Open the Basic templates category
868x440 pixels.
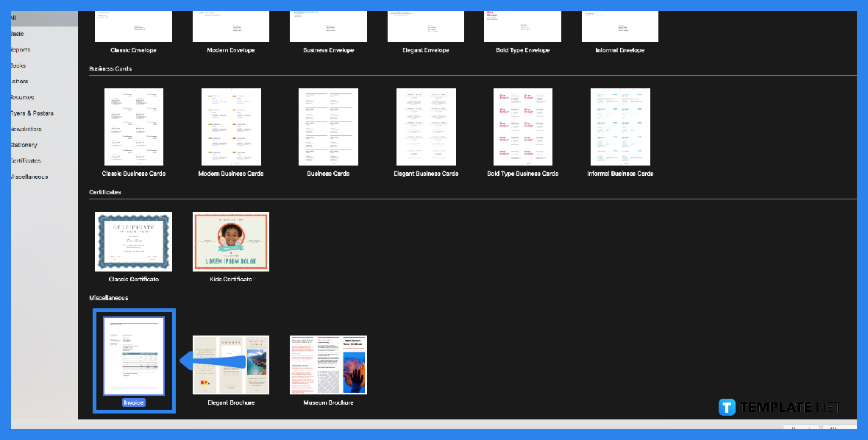[22, 33]
